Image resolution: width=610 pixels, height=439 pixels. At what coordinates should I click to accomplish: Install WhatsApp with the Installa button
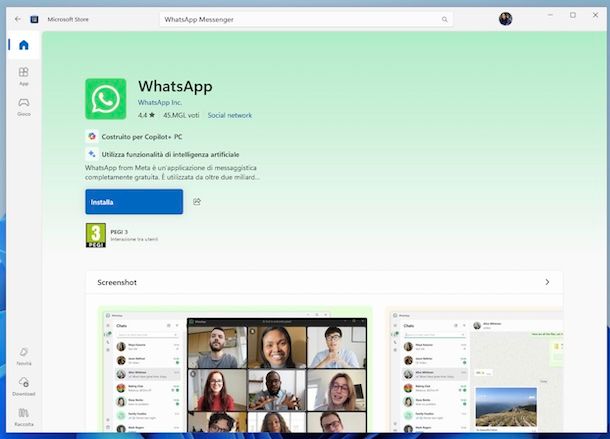tap(134, 202)
